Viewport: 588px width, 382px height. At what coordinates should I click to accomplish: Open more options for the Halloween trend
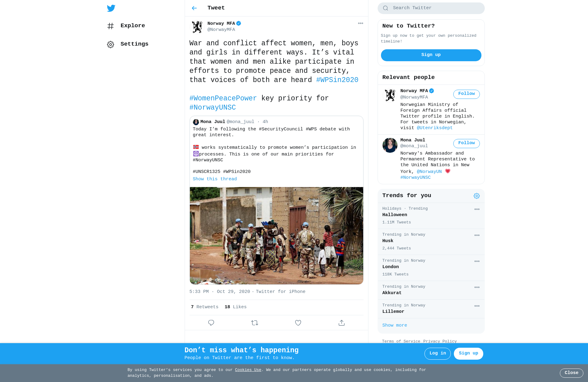tap(477, 209)
